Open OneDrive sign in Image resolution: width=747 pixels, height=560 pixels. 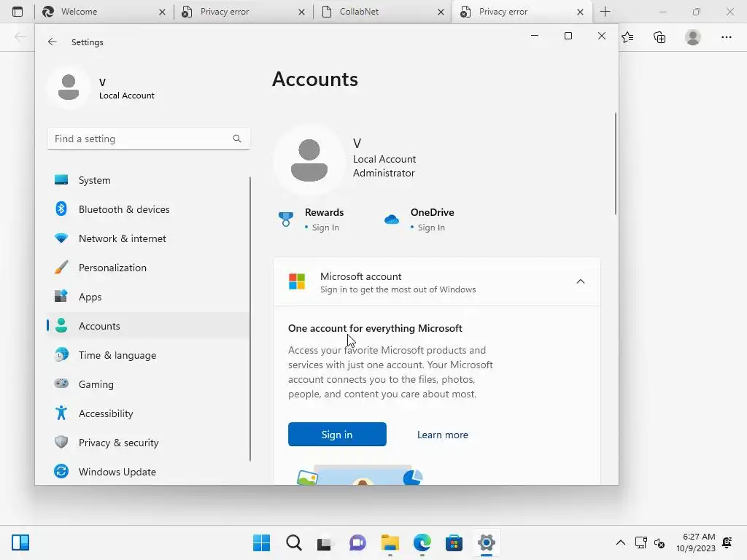point(419,219)
